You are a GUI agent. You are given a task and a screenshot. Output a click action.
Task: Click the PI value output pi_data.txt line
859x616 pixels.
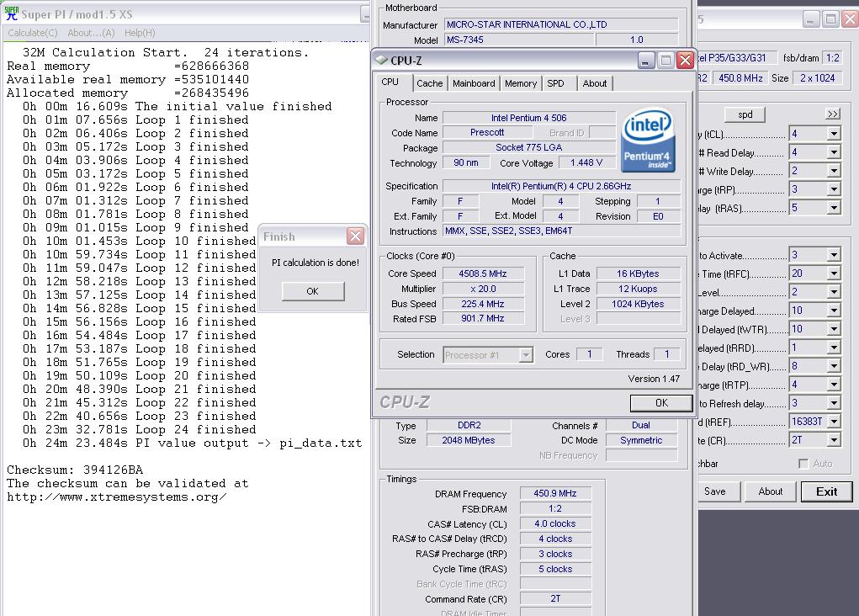tap(192, 443)
